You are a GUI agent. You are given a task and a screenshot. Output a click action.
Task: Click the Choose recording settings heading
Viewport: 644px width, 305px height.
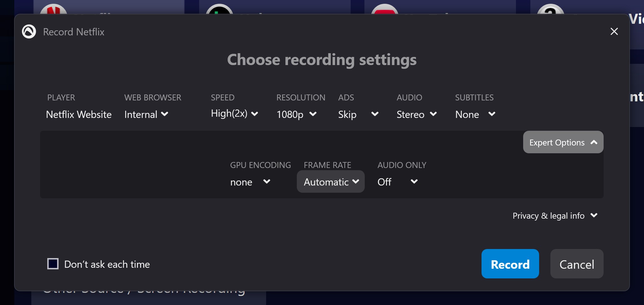click(x=322, y=60)
